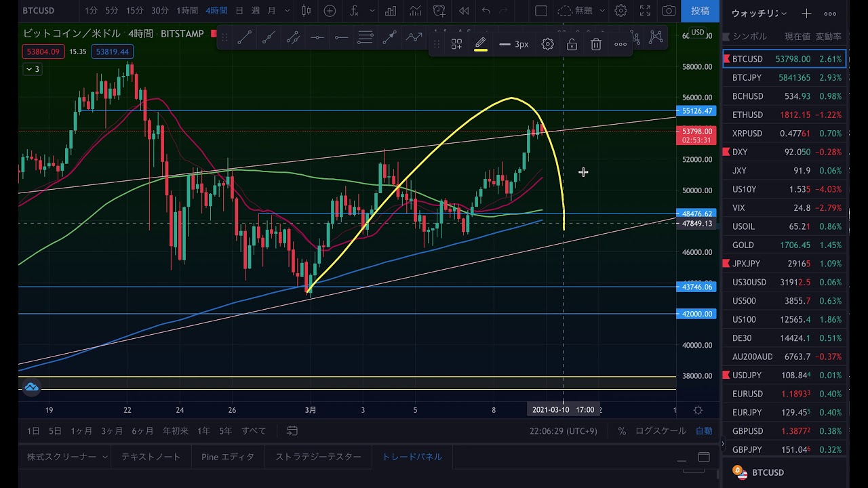Select the horizontal line drawing tool
This screenshot has height=488, width=868.
[x=317, y=38]
